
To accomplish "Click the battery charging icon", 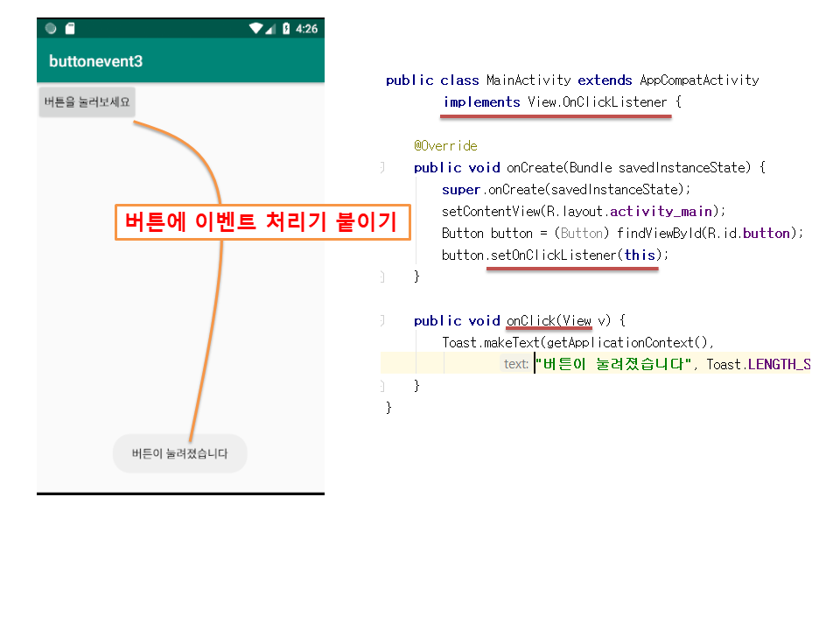I will point(285,29).
